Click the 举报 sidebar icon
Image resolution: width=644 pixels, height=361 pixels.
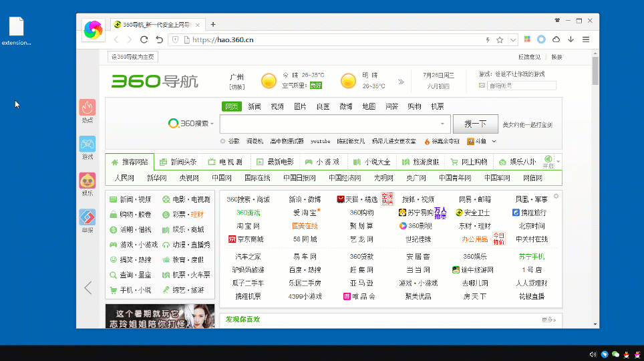(x=88, y=217)
